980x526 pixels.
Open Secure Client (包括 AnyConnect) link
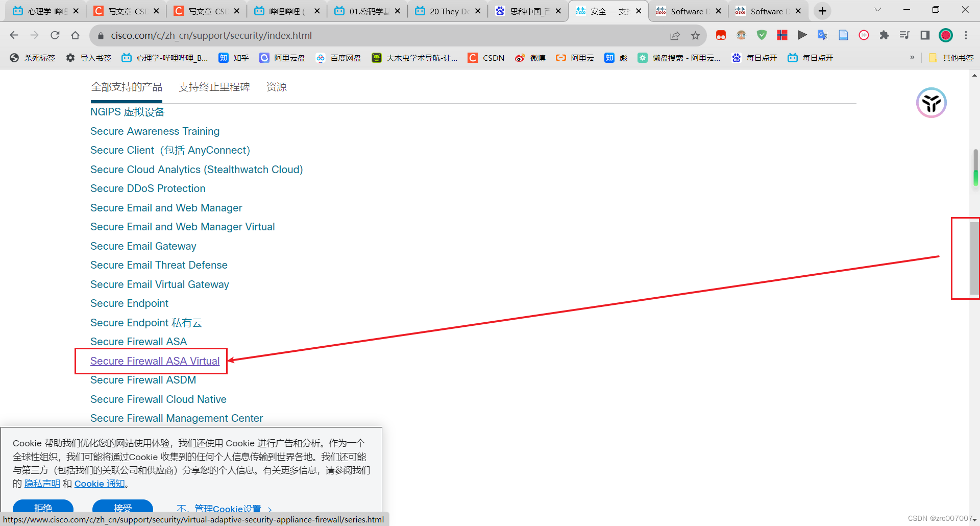click(170, 150)
